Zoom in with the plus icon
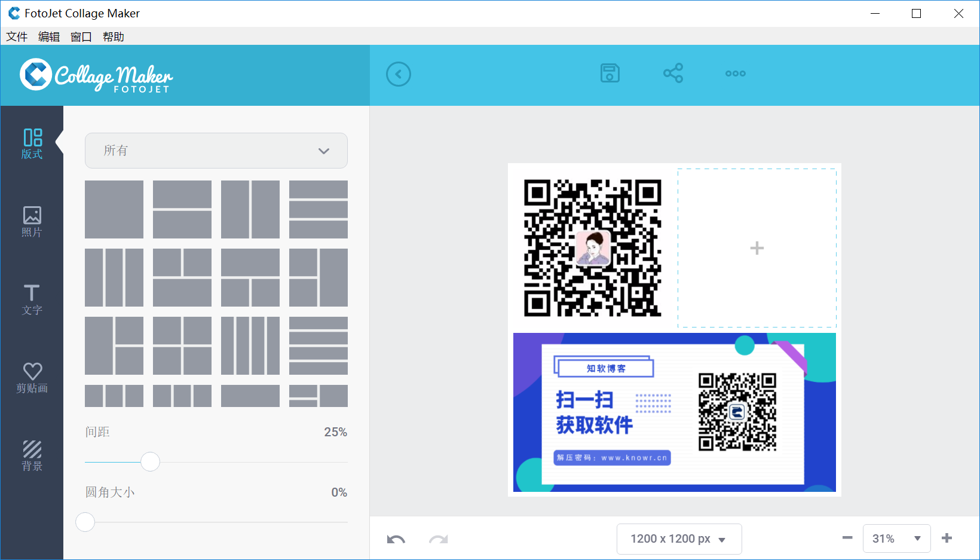Screen dimensions: 980x560 point(947,538)
